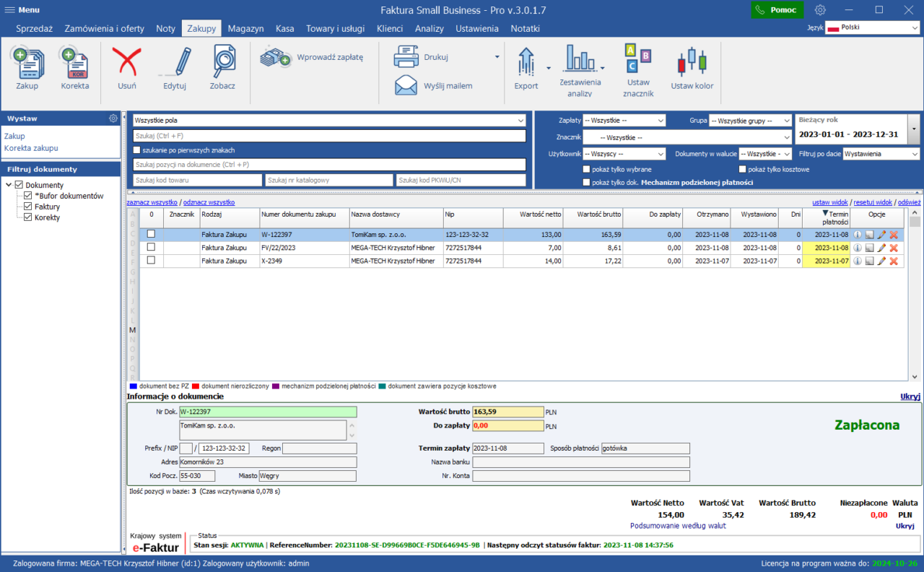Uncheck the Faktury tree checkbox
Viewport: 924px width, 572px height.
tap(28, 207)
